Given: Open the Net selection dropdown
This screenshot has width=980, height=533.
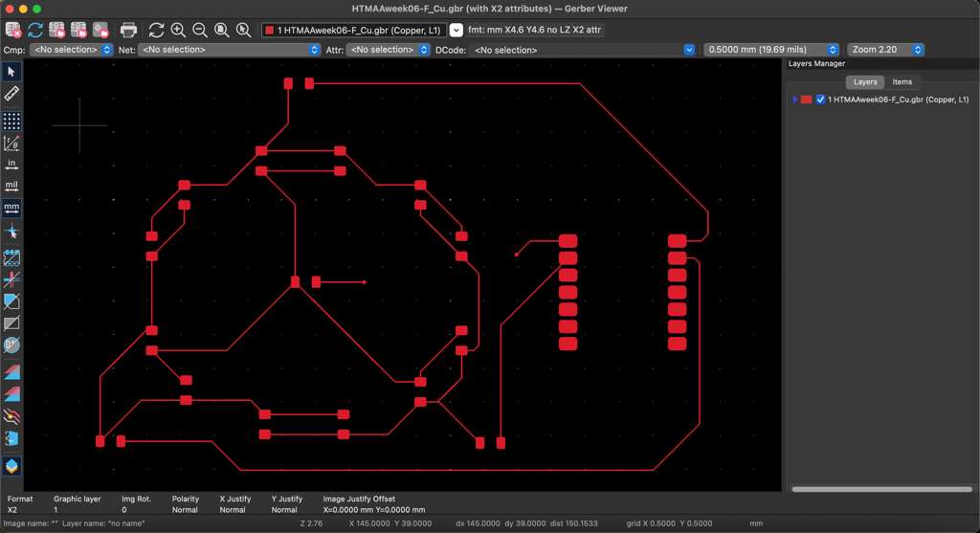Looking at the screenshot, I should point(230,50).
